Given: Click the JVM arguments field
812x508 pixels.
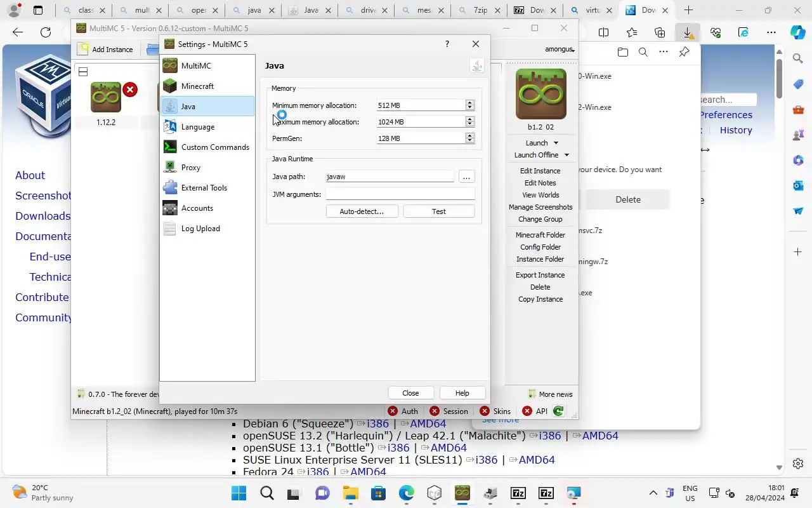Looking at the screenshot, I should 400,194.
